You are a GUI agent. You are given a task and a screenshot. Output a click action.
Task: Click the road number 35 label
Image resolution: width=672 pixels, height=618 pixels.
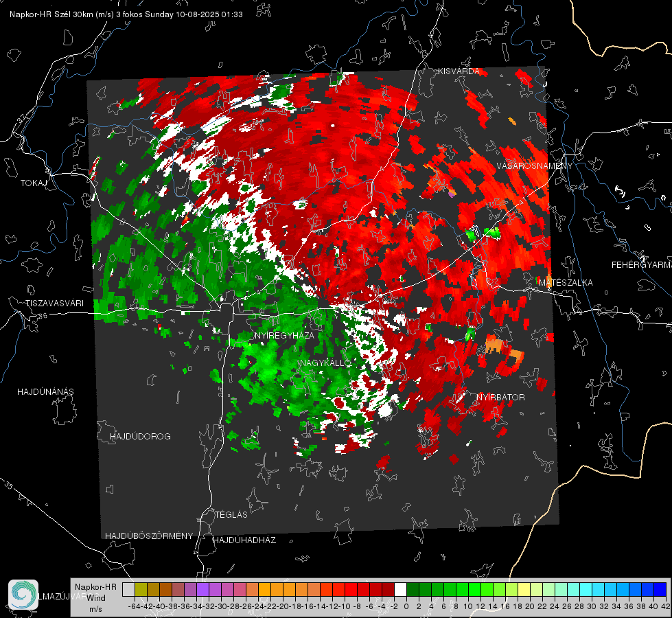[8, 486]
